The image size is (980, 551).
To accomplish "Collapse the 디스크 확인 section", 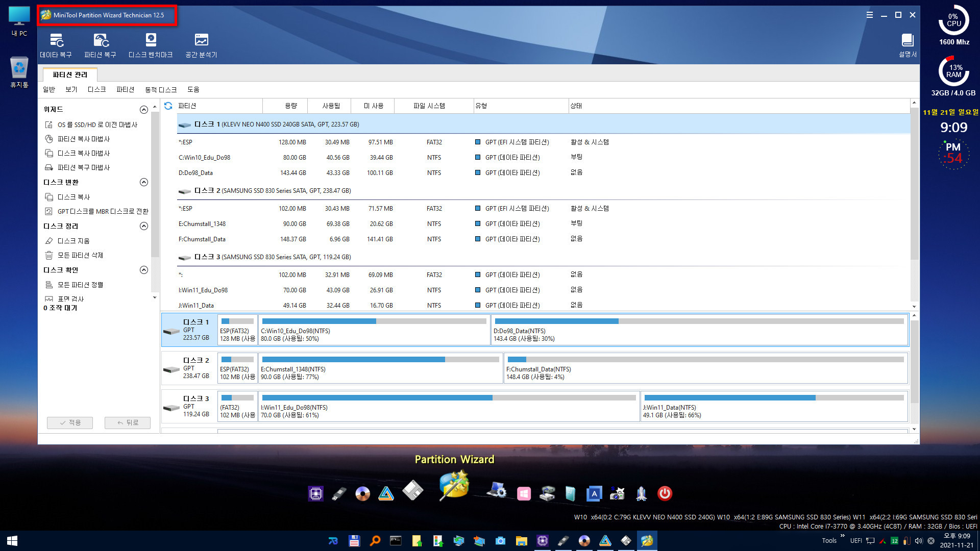I will [144, 270].
